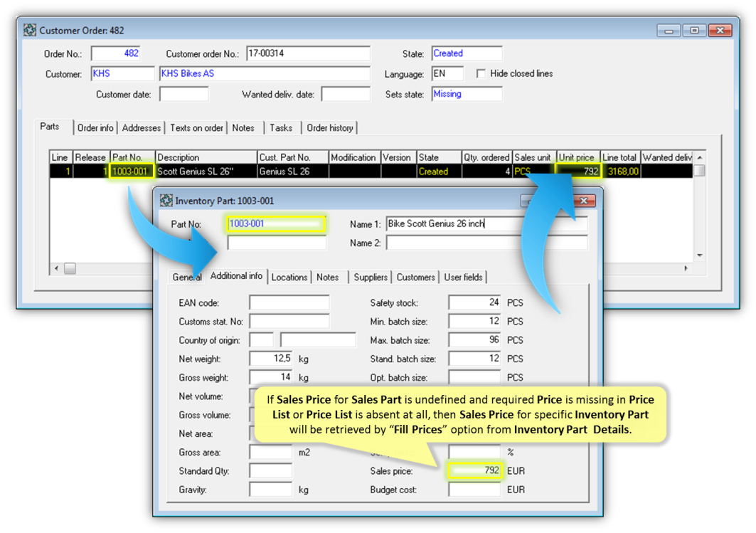The height and width of the screenshot is (533, 756).
Task: Open the User fields tab
Action: [463, 278]
